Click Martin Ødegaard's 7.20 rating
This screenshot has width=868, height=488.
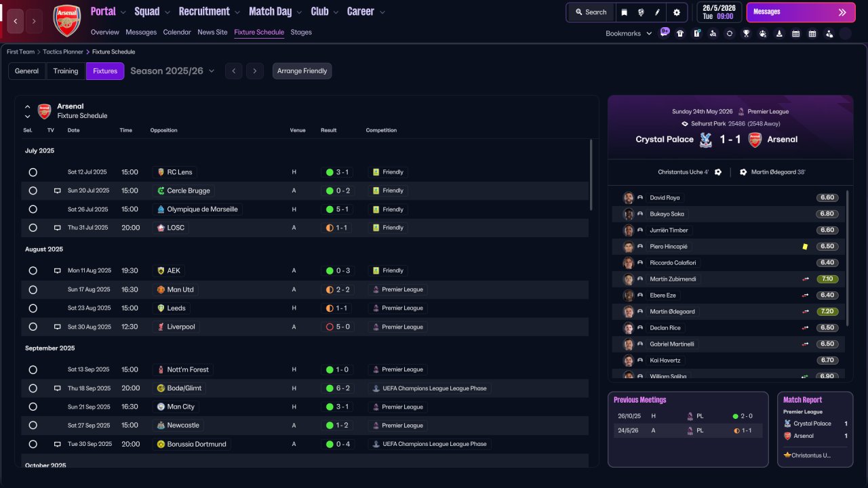[827, 312]
